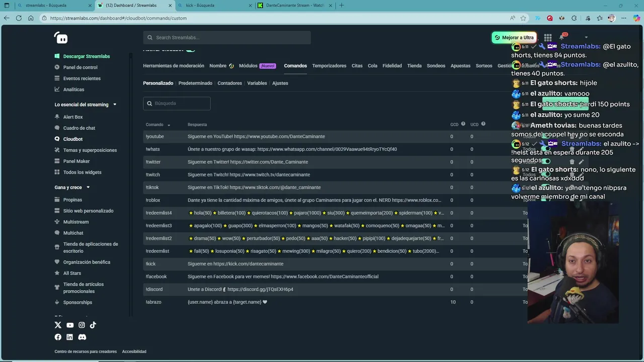
Task: Toggle the !twitter command switch
Action: click(x=546, y=162)
